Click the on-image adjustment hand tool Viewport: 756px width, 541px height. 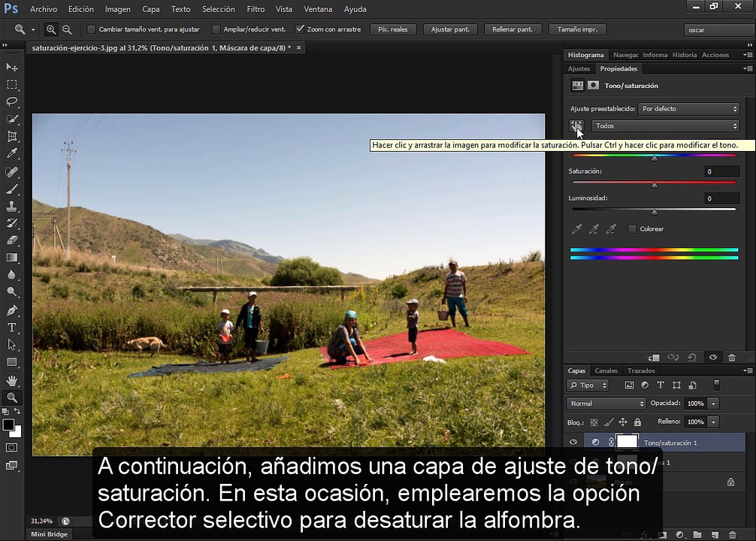(x=576, y=125)
